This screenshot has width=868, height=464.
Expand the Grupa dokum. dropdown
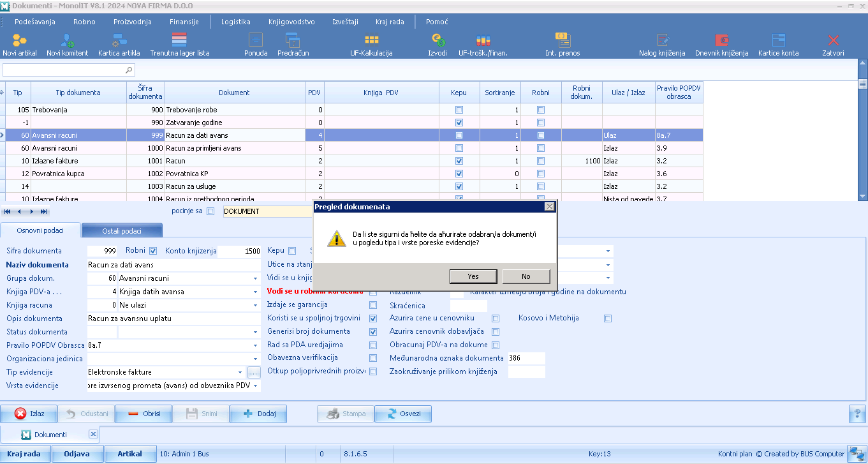(255, 279)
